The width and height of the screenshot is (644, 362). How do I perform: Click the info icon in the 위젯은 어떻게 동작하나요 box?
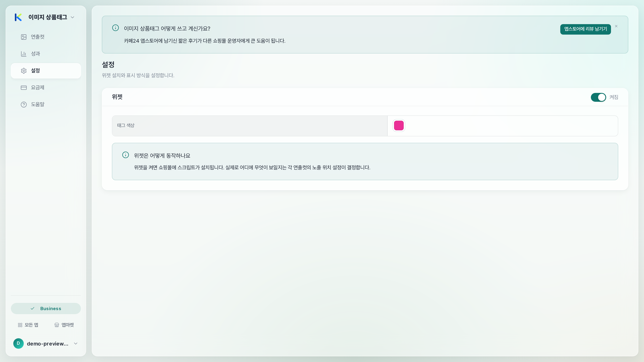(x=126, y=155)
